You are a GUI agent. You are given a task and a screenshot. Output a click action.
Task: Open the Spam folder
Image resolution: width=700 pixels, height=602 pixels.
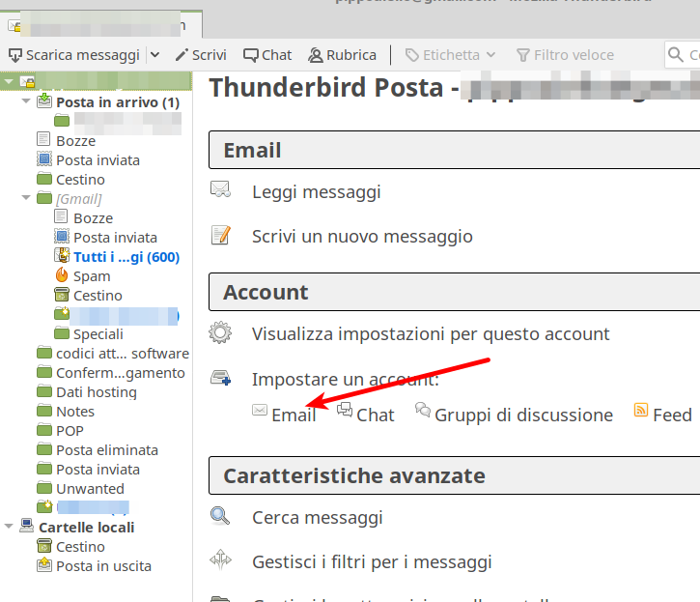point(92,276)
